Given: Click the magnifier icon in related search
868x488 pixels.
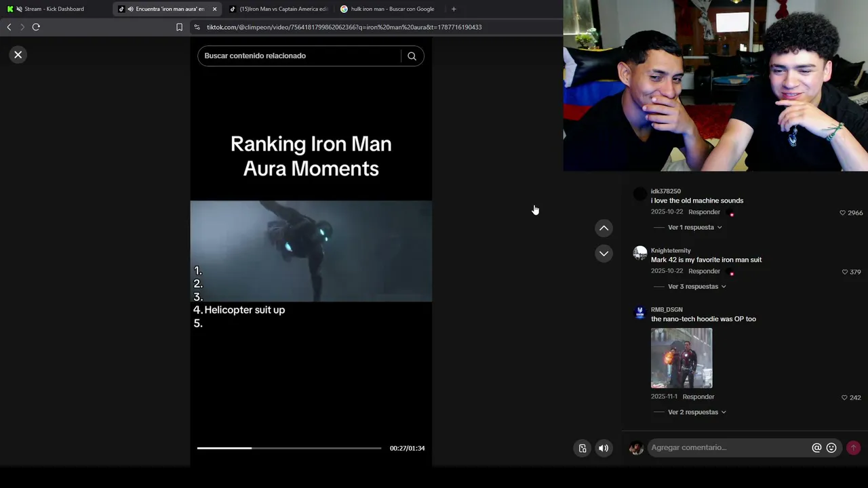Looking at the screenshot, I should click(x=412, y=56).
